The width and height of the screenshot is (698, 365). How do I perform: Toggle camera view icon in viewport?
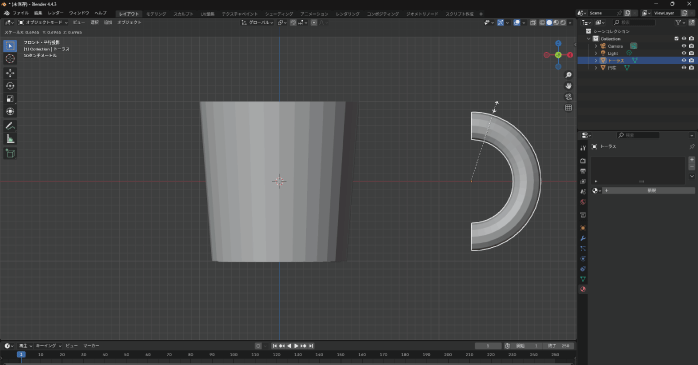(x=568, y=97)
